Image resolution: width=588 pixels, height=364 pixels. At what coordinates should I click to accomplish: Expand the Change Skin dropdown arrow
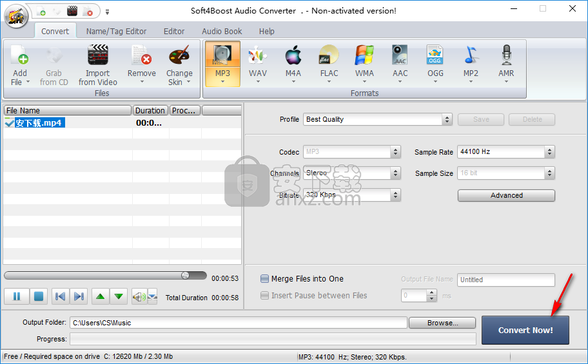tap(189, 82)
